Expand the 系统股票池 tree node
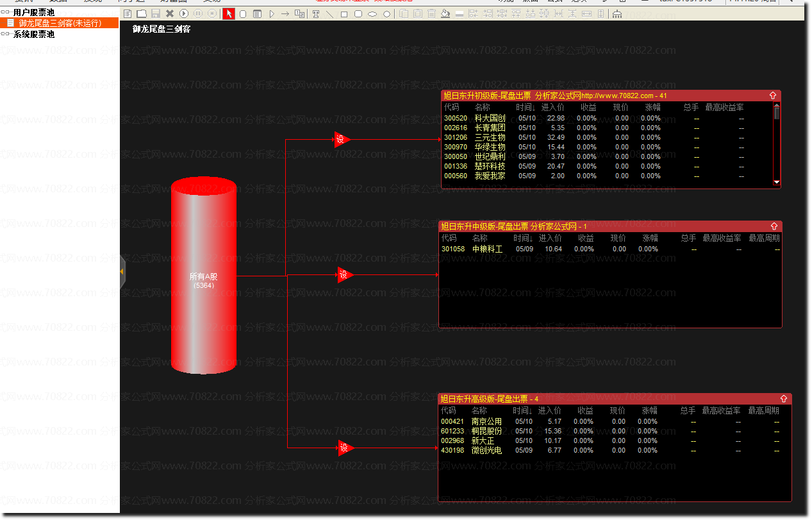Image resolution: width=812 pixels, height=520 pixels. coord(6,35)
